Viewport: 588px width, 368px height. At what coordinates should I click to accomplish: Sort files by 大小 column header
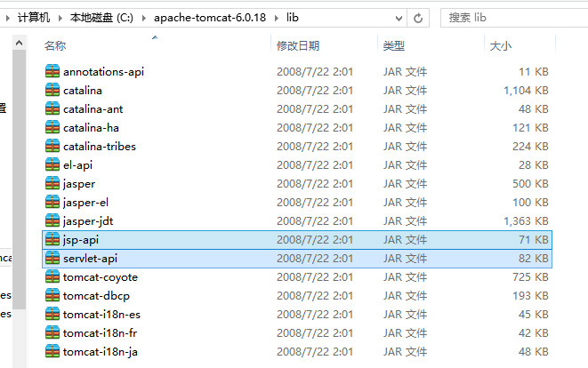click(x=501, y=45)
